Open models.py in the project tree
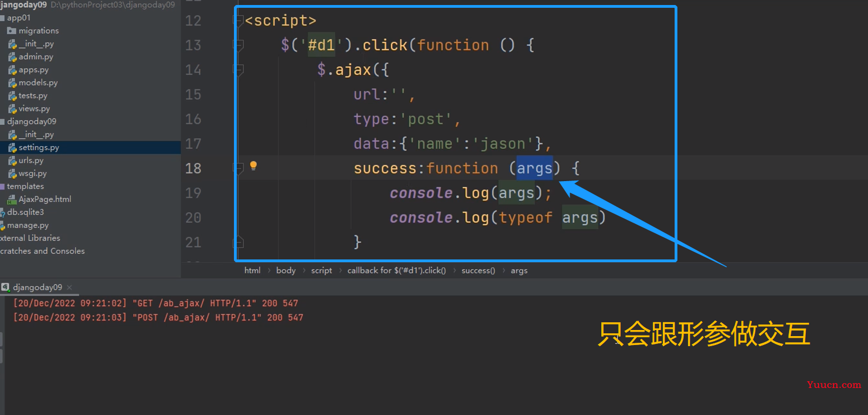 click(x=38, y=83)
